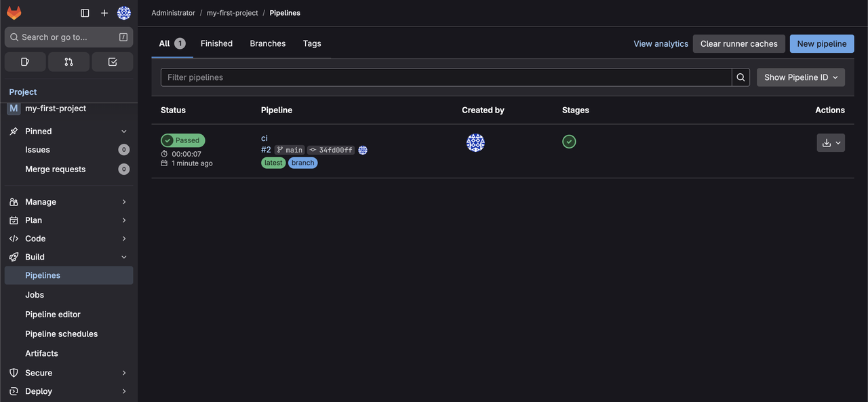The width and height of the screenshot is (868, 402).
Task: Switch to the Finished tab
Action: [x=216, y=43]
